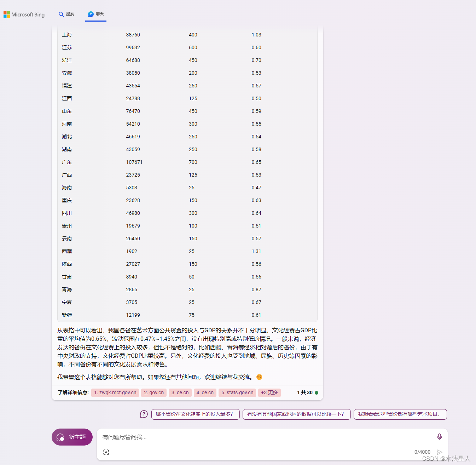Click the 安徽 value 38050
Screen dimensions: 476x465
tap(133, 73)
